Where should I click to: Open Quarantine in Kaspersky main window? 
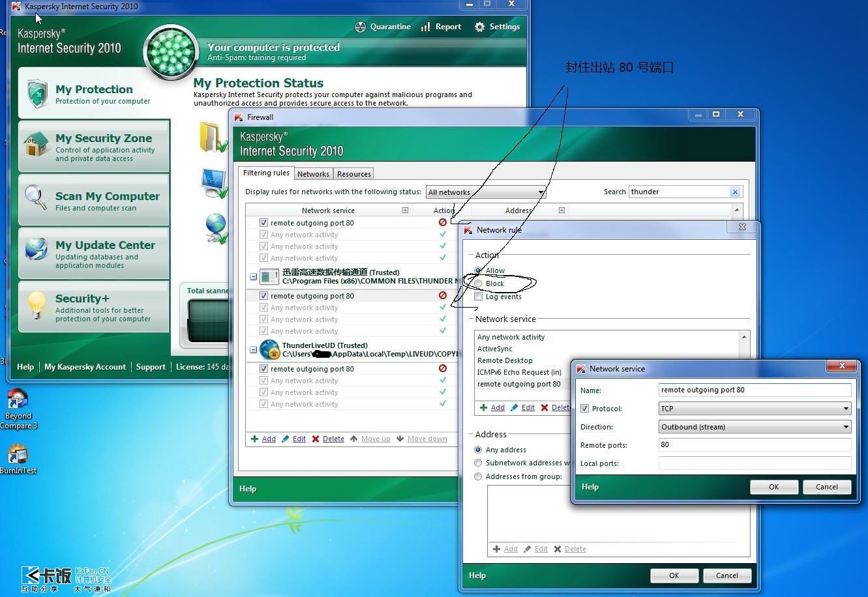tap(383, 27)
